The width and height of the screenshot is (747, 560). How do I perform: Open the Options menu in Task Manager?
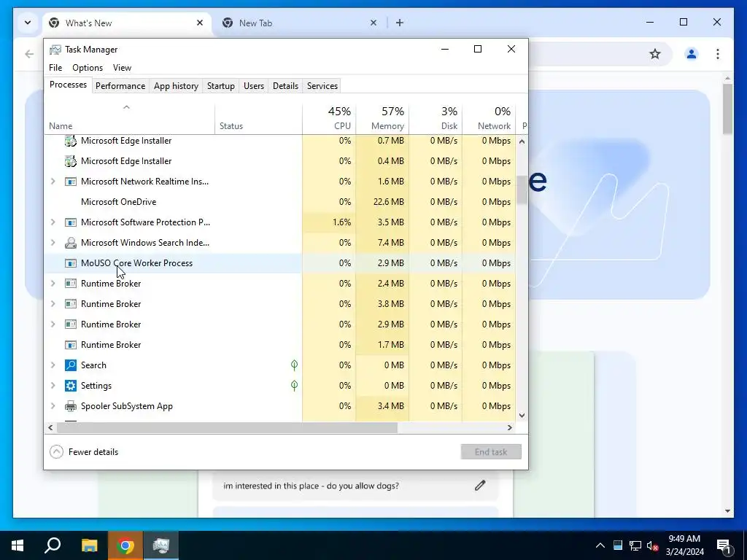pos(88,68)
